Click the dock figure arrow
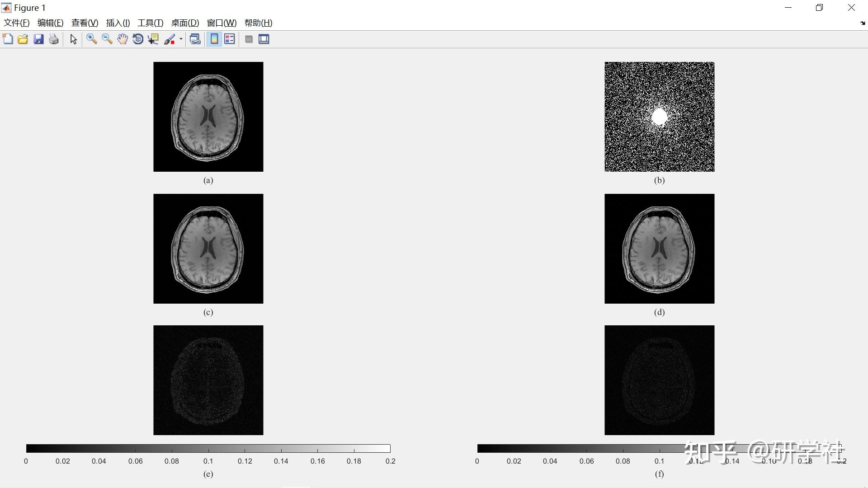The width and height of the screenshot is (868, 488). pyautogui.click(x=862, y=23)
